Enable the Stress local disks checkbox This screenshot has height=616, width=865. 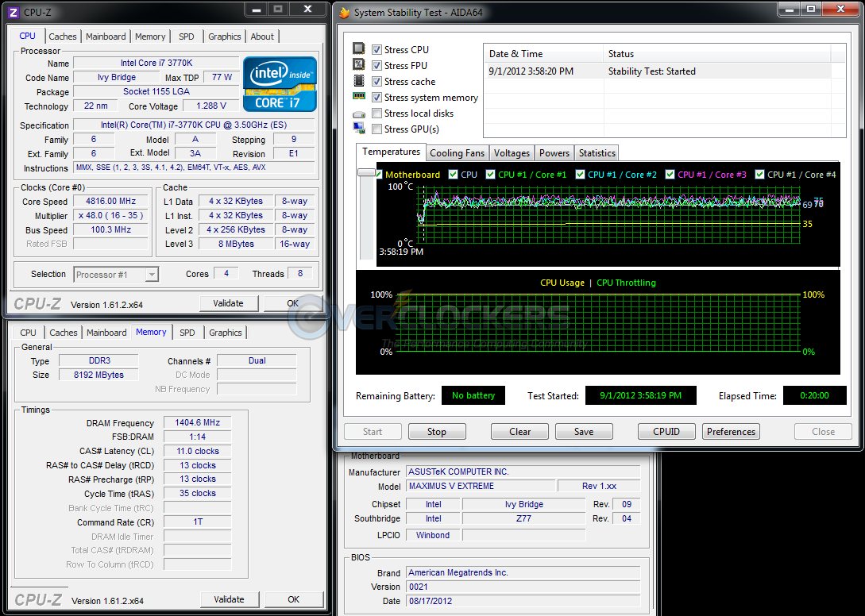click(x=377, y=114)
